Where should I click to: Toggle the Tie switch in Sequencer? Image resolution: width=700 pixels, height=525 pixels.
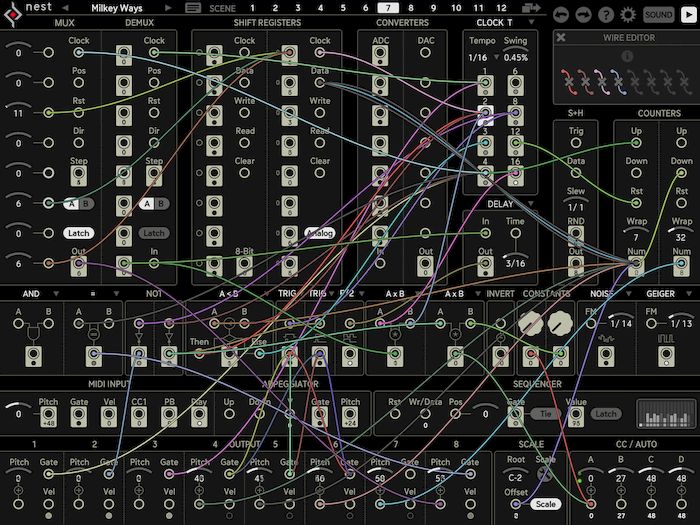tap(546, 413)
